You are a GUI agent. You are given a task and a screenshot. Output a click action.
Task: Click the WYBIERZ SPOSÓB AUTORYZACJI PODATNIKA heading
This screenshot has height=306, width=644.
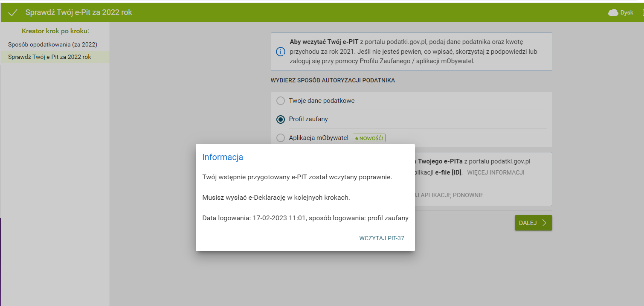[x=333, y=80]
